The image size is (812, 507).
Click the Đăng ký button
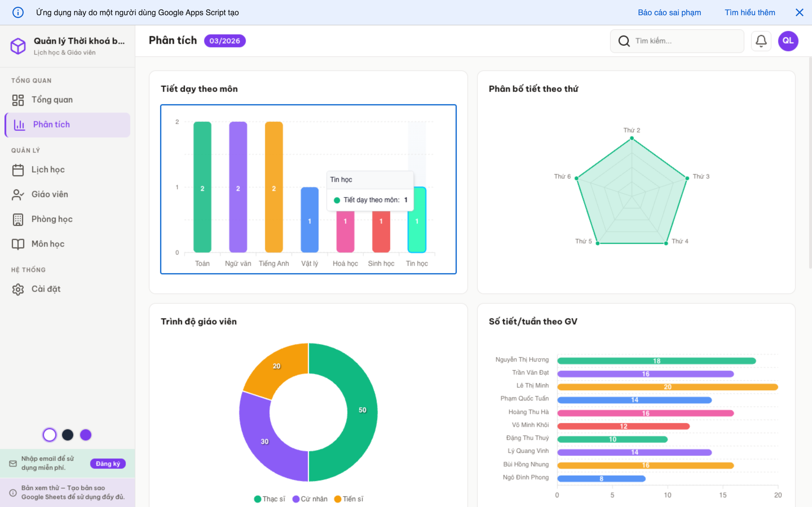click(x=108, y=463)
